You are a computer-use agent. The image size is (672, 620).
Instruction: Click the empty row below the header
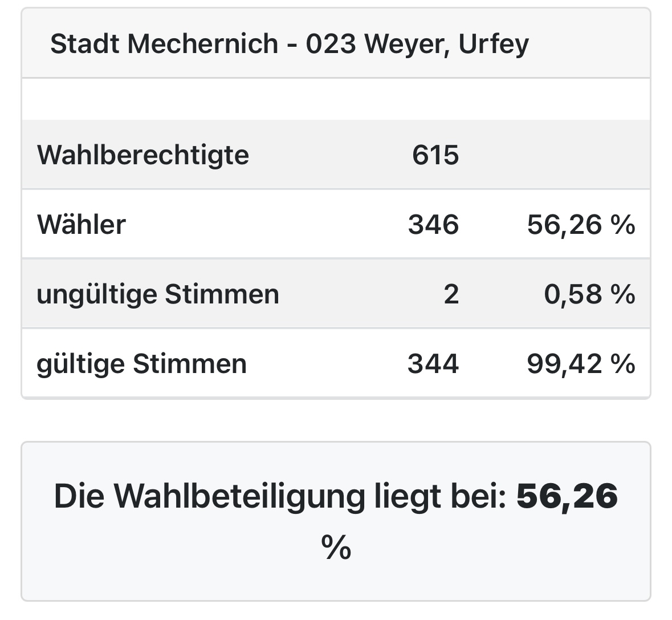tap(336, 99)
